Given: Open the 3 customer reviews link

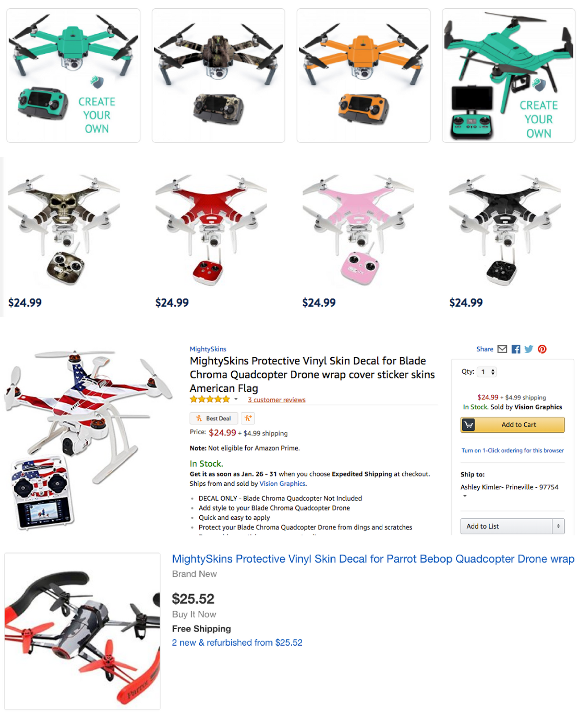Looking at the screenshot, I should click(x=277, y=399).
